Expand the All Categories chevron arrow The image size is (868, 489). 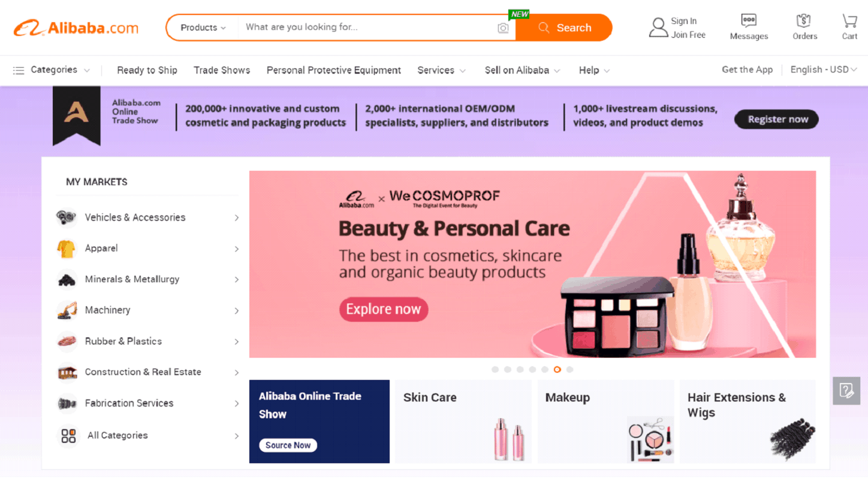point(237,436)
